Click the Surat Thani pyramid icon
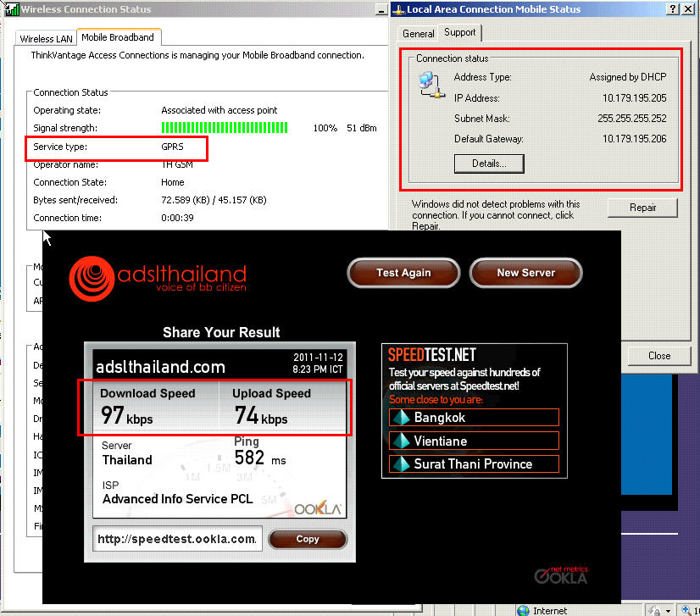Viewport: 700px width, 616px height. (x=401, y=463)
